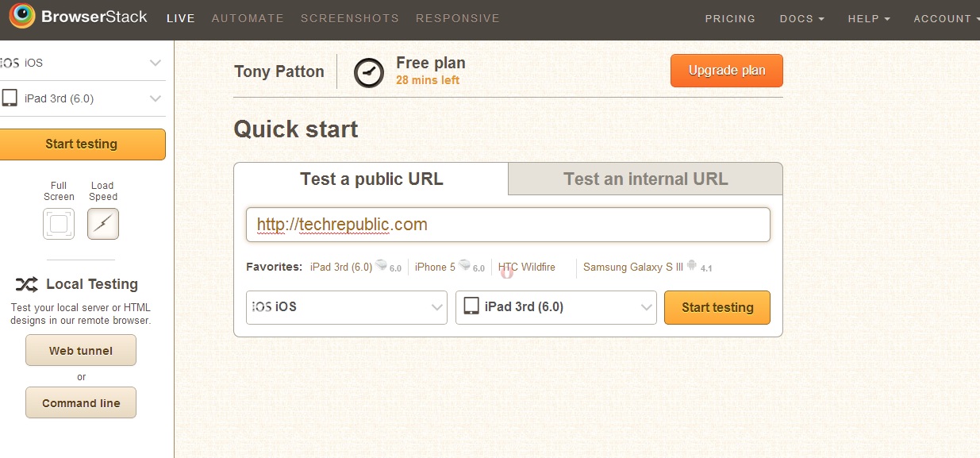Click the public URL input field
The height and width of the screenshot is (458, 980).
coord(508,225)
